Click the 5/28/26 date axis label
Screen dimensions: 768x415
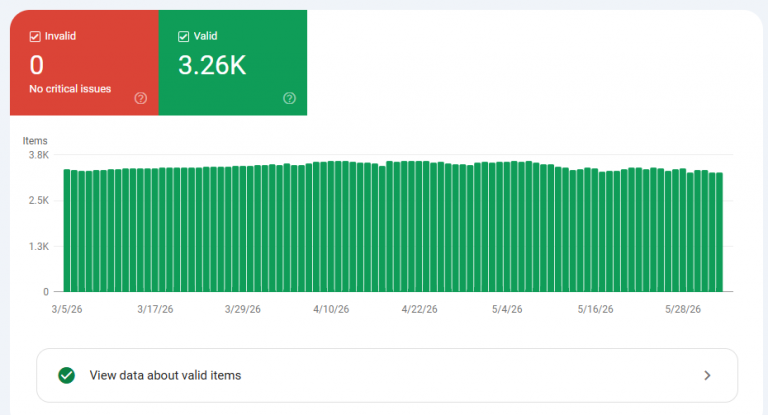pos(683,309)
